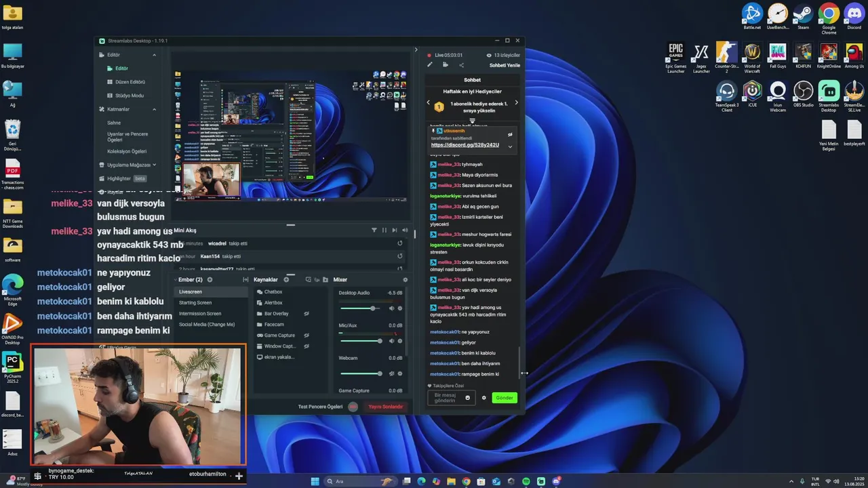Collapse the Editör sidebar section

point(154,55)
